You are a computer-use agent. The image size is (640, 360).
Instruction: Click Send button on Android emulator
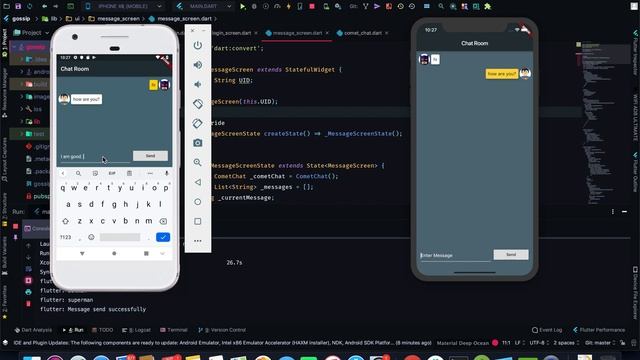(150, 156)
